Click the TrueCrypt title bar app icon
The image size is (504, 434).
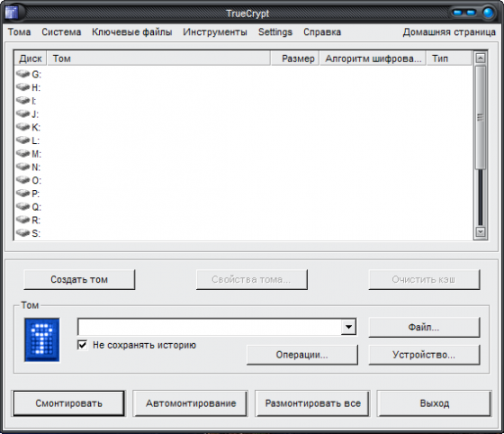(12, 13)
